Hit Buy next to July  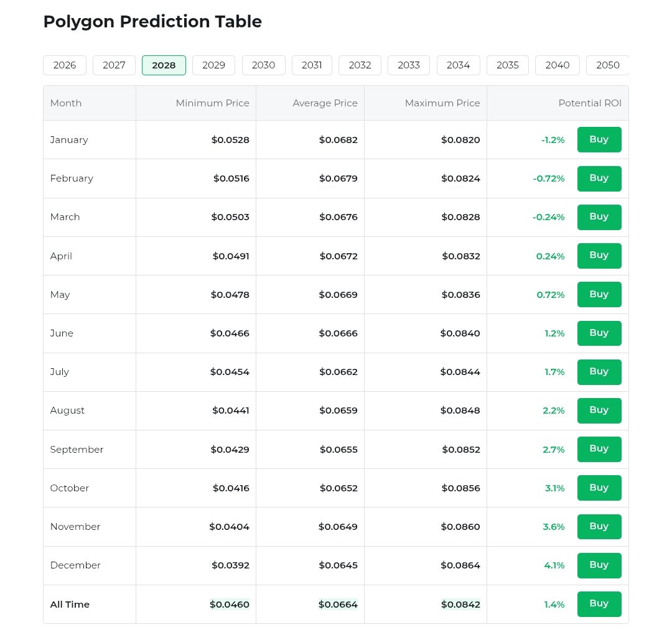pyautogui.click(x=599, y=372)
